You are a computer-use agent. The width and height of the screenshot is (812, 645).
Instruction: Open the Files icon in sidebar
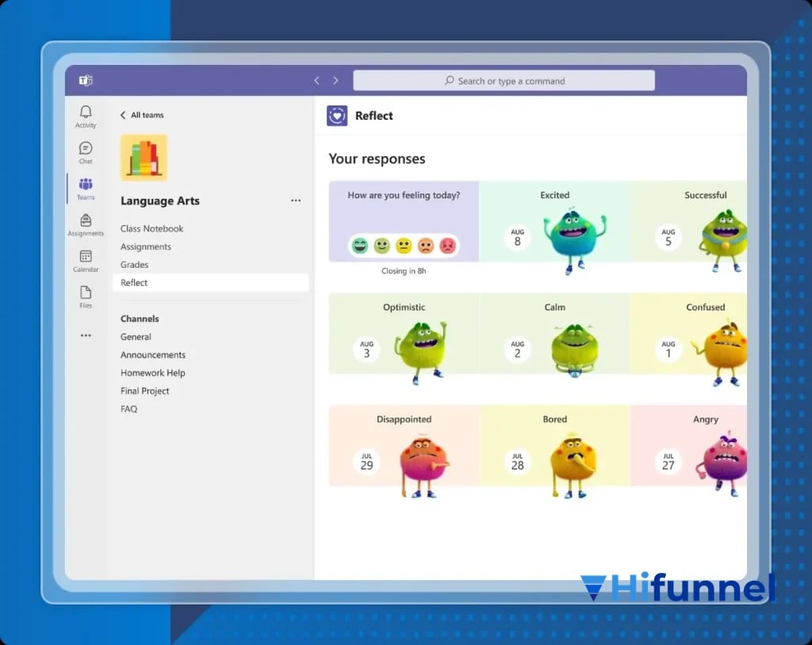coord(86,292)
